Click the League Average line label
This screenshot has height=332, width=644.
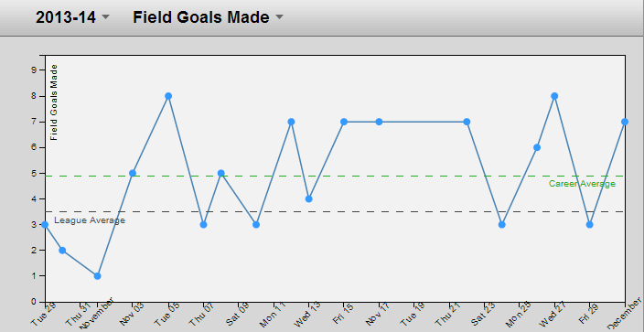pyautogui.click(x=90, y=220)
